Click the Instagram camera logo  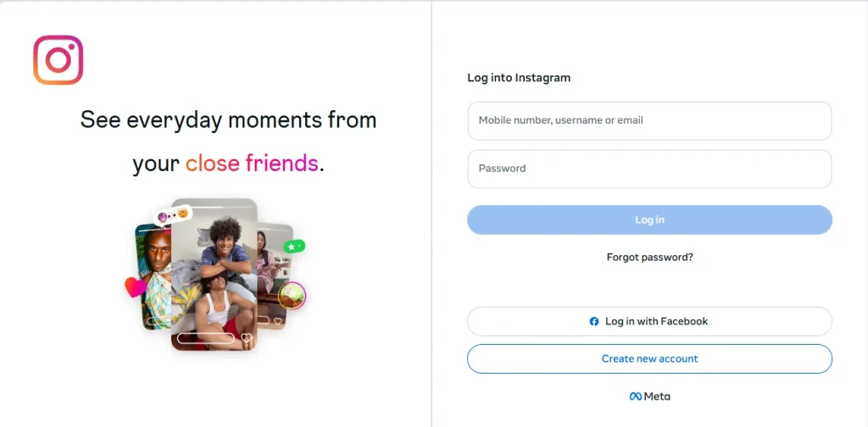[x=58, y=60]
